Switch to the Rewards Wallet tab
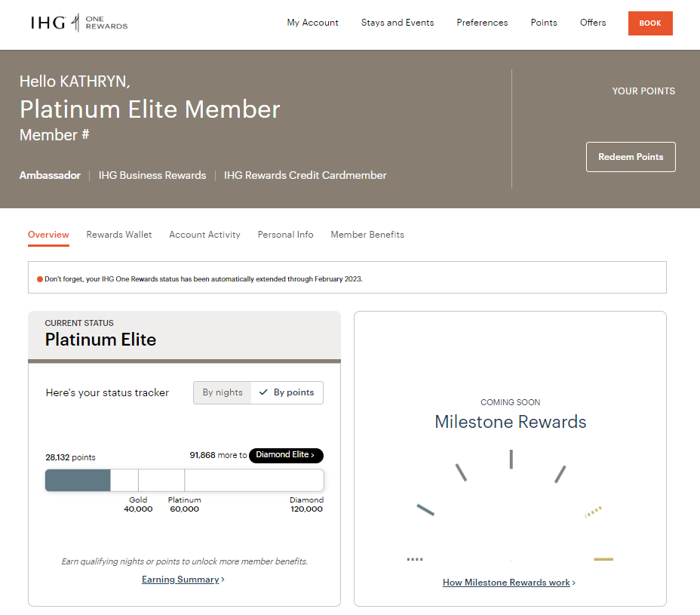The image size is (700, 615). pos(119,235)
